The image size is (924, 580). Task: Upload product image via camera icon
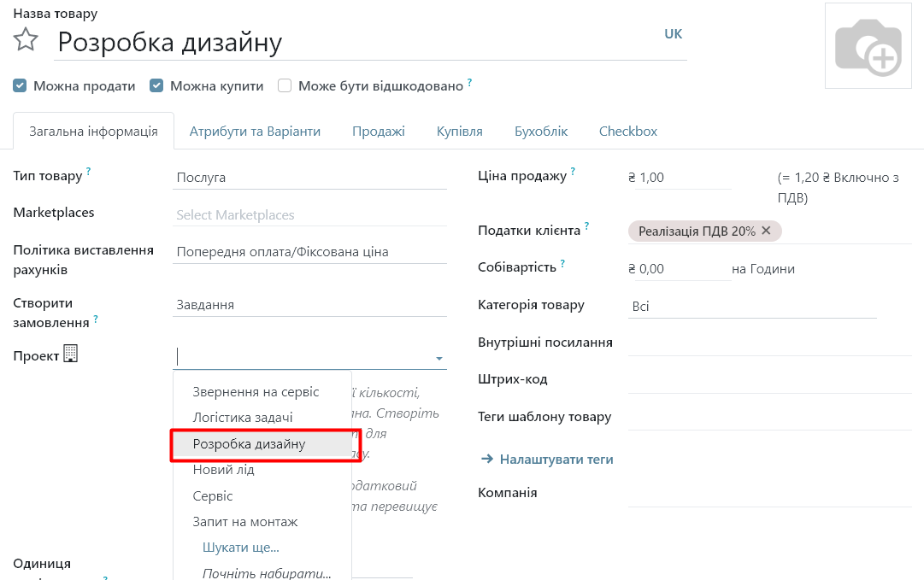pos(868,46)
